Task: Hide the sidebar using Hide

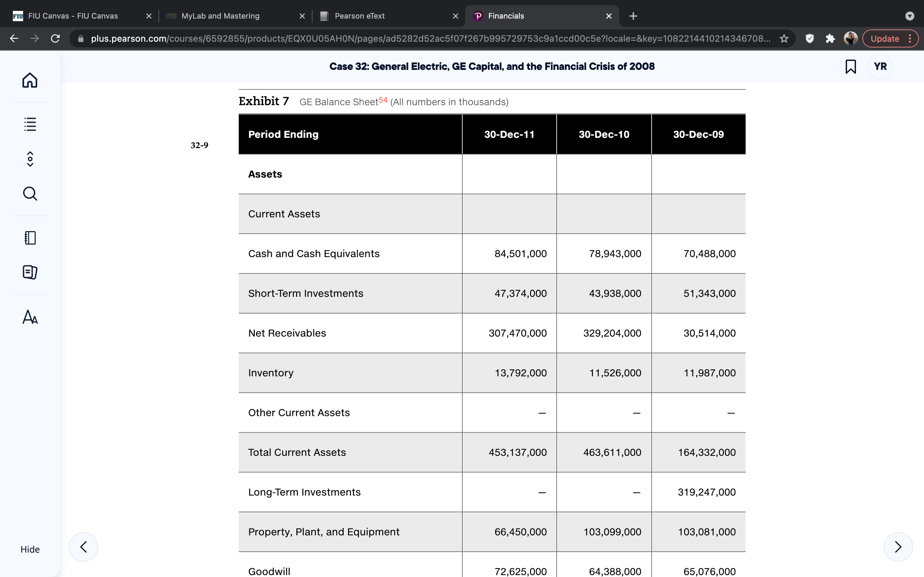Action: coord(30,549)
